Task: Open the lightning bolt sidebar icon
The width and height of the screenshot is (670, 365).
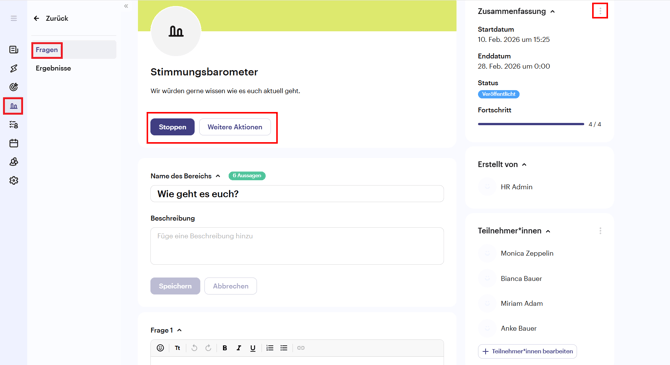Action: click(x=14, y=68)
